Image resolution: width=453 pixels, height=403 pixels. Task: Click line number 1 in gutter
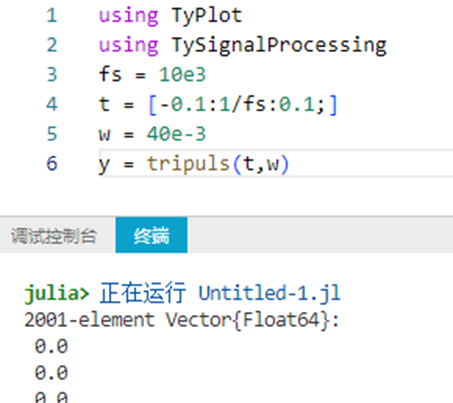pyautogui.click(x=52, y=16)
